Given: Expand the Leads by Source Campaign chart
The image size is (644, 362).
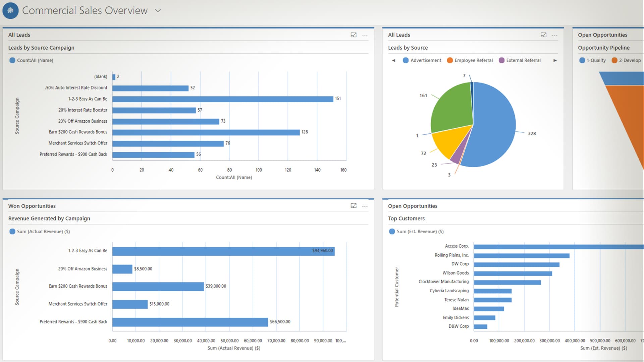Looking at the screenshot, I should coord(354,35).
